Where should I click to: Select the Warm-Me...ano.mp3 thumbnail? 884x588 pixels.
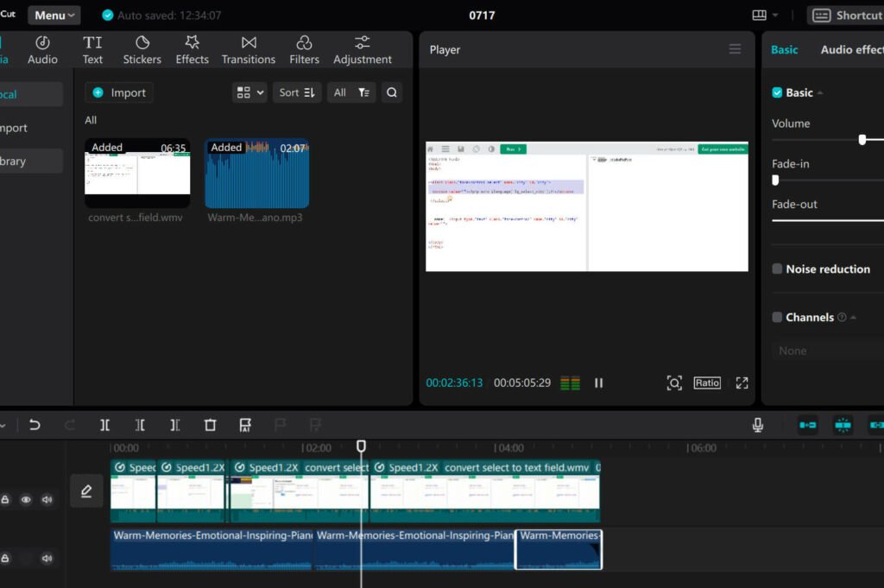tap(257, 174)
